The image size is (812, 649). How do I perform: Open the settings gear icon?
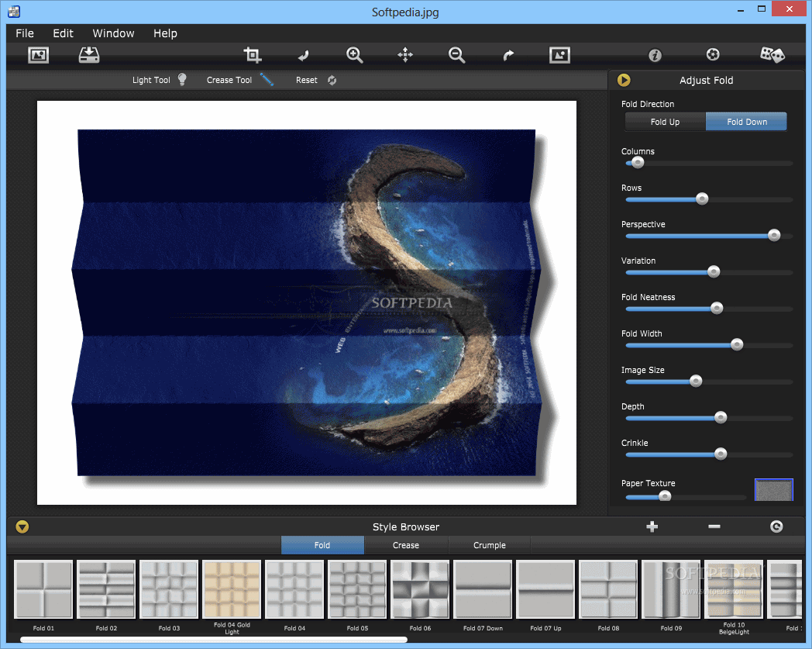coord(713,54)
